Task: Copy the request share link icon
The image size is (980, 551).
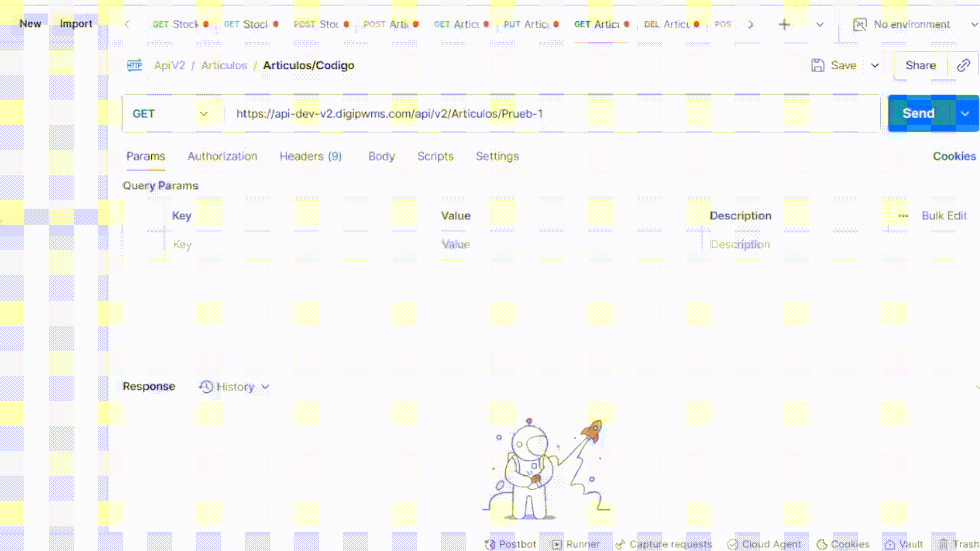Action: click(x=963, y=65)
